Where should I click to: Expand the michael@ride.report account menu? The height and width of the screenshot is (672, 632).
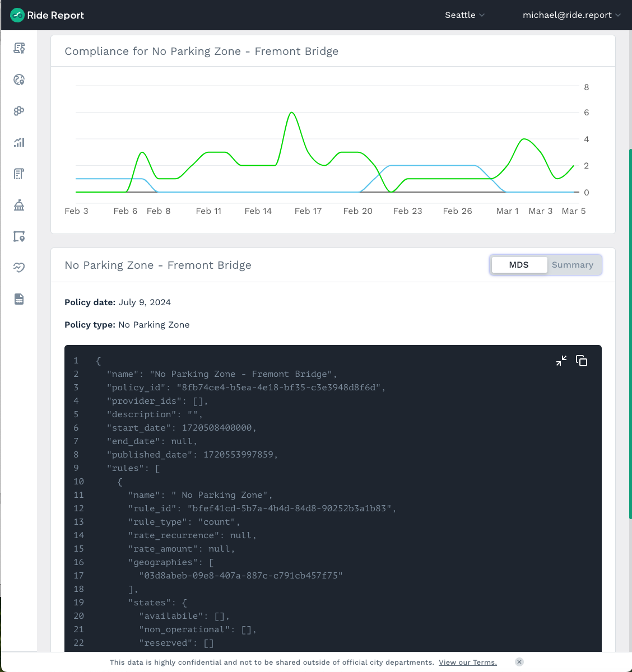coord(571,15)
